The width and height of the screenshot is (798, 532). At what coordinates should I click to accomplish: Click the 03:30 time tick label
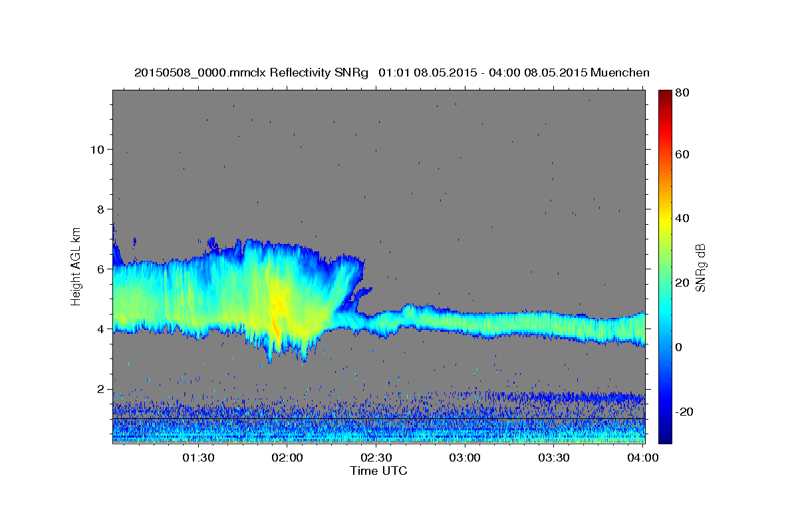pyautogui.click(x=554, y=458)
